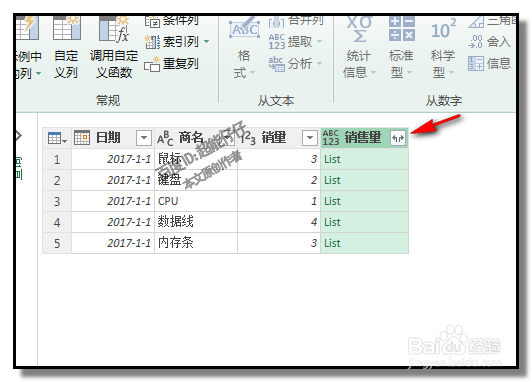Select the 日期 column header
The width and height of the screenshot is (532, 382).
[113, 138]
